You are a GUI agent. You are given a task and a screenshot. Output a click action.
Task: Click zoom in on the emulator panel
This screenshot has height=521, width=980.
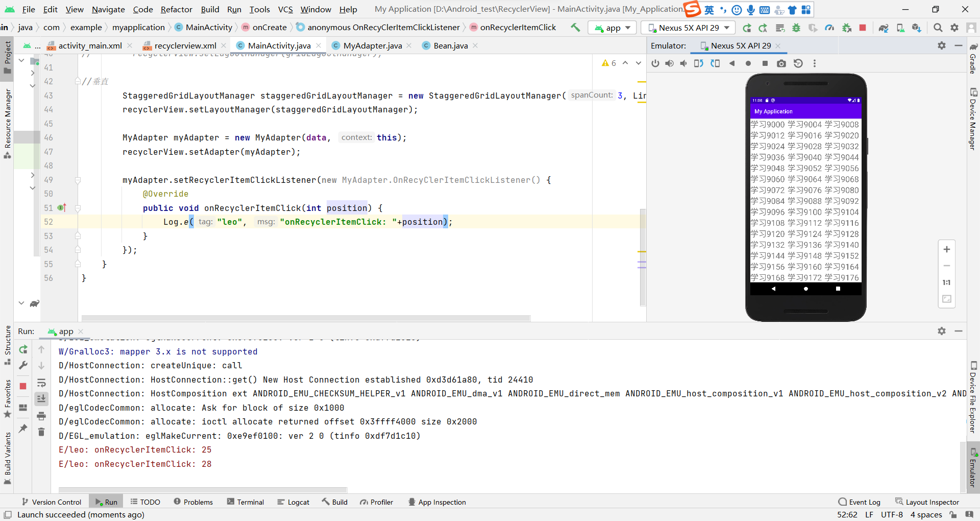(x=947, y=249)
